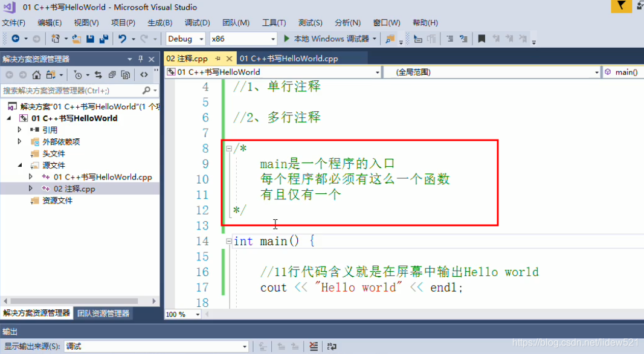The width and height of the screenshot is (644, 354).
Task: Collapse the main() function at line 14
Action: 229,242
